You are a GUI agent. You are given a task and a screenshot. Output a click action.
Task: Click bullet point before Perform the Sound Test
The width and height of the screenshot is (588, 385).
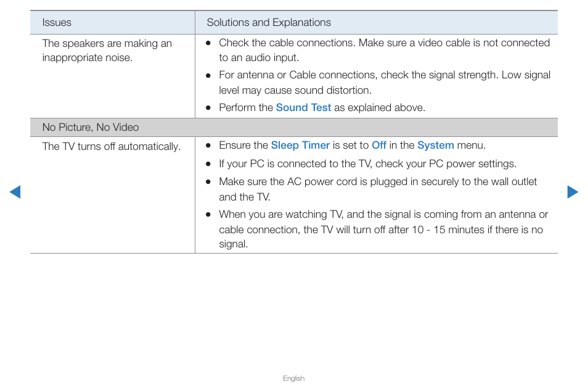tap(208, 108)
